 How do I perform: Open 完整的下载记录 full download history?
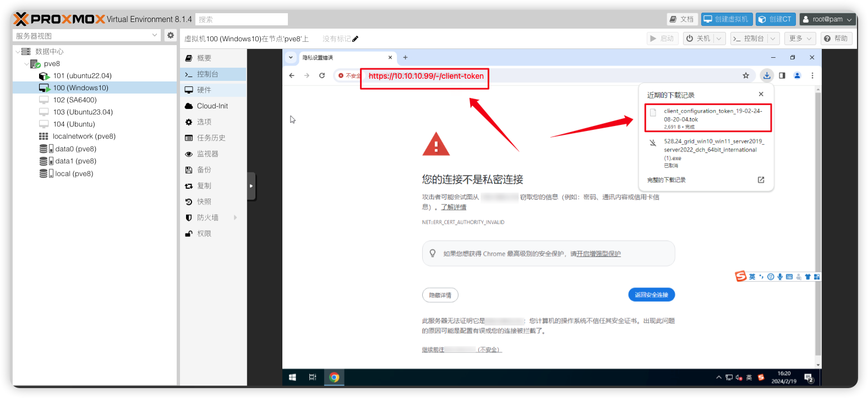point(706,180)
